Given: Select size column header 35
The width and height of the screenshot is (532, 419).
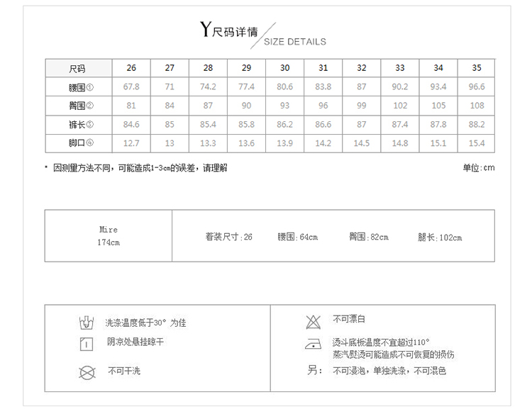Looking at the screenshot, I should pos(477,68).
